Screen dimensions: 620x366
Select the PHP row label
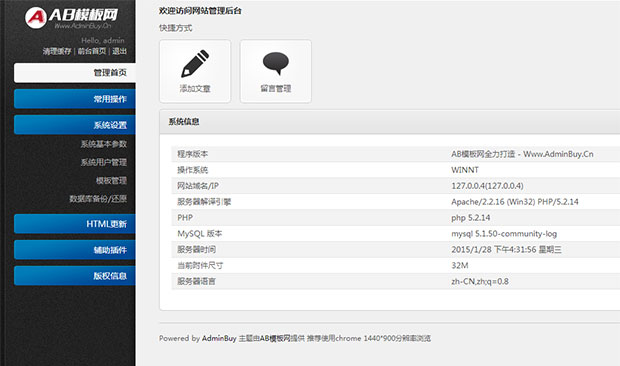185,218
